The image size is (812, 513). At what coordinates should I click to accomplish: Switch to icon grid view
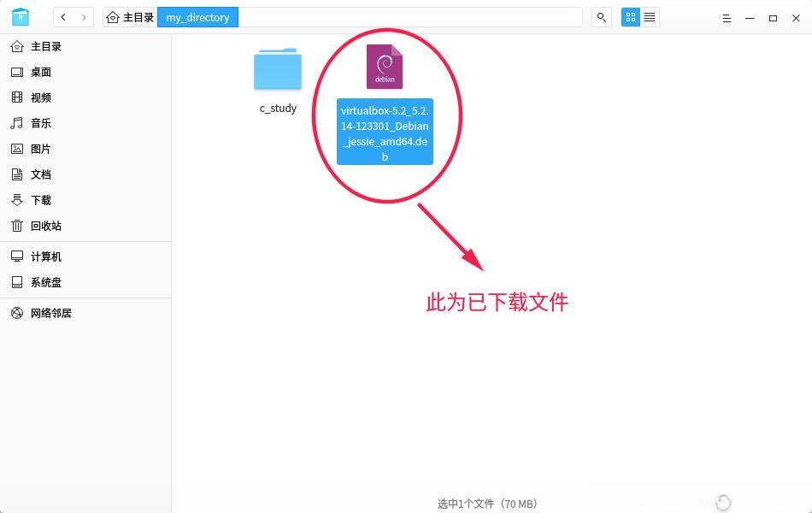pyautogui.click(x=630, y=17)
